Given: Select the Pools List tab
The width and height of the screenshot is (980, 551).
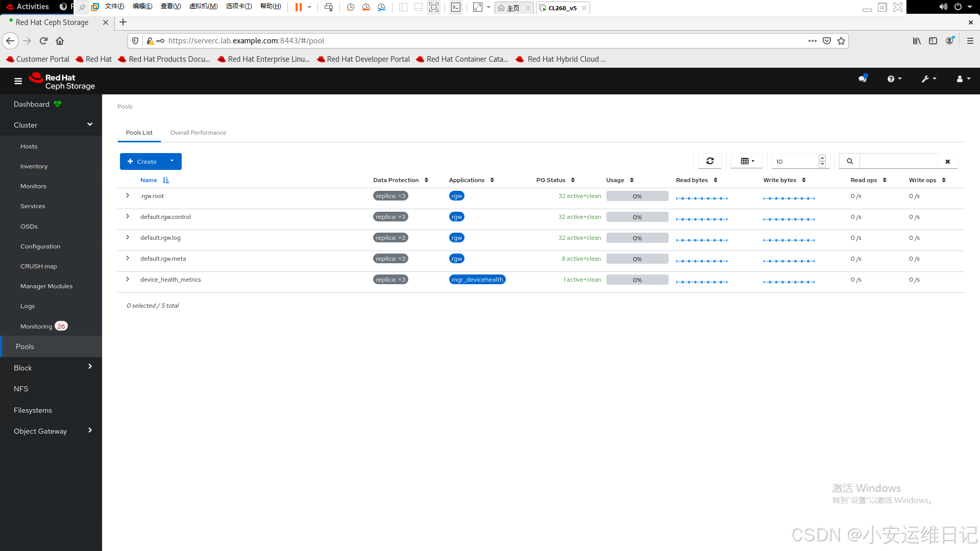Looking at the screenshot, I should 139,133.
